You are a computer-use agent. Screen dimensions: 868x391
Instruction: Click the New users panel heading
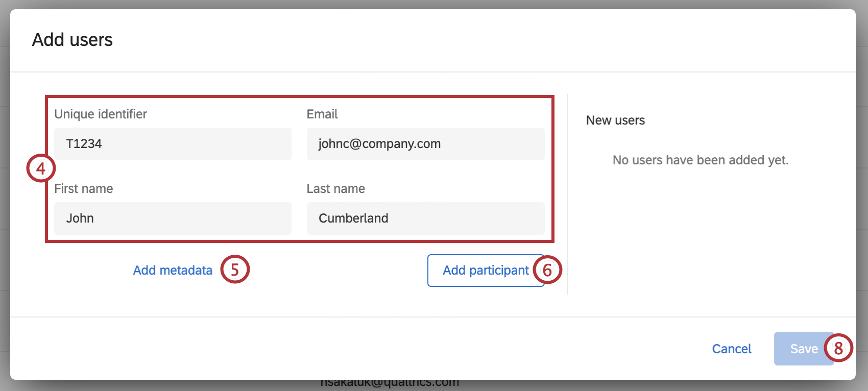tap(615, 120)
